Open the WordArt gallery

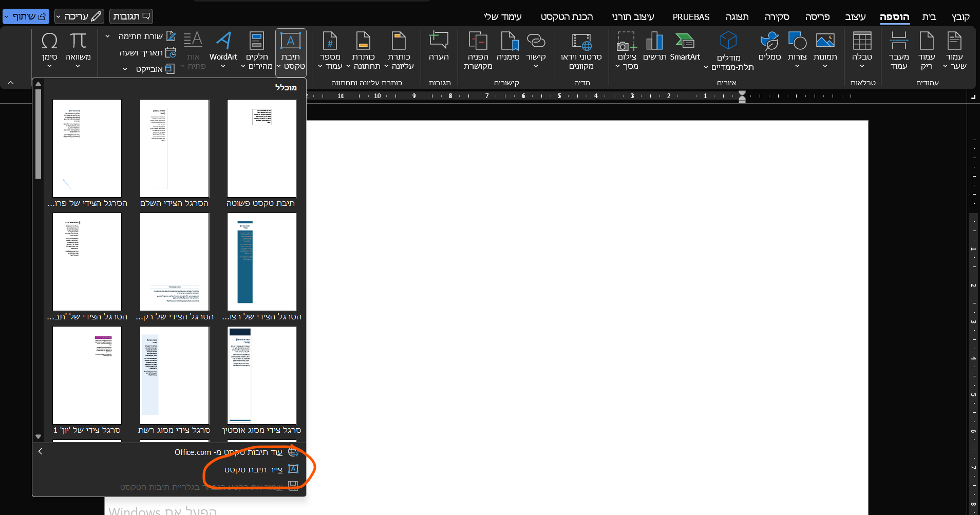click(x=223, y=50)
